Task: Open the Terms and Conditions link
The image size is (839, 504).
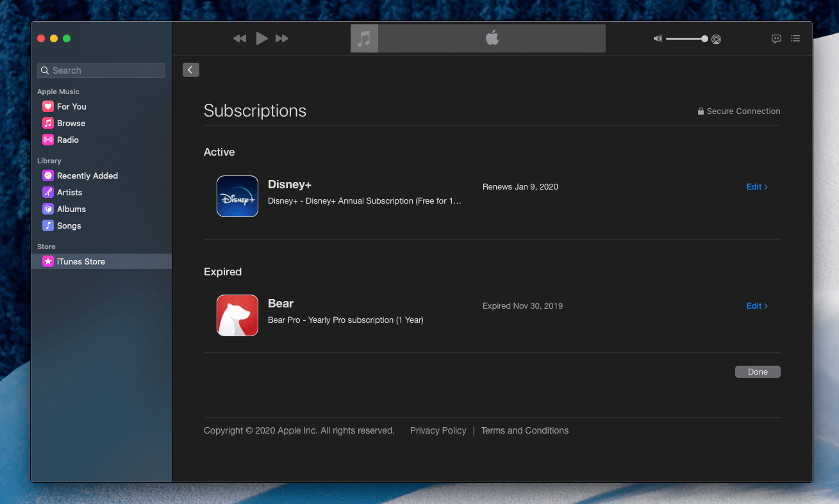Action: 525,430
